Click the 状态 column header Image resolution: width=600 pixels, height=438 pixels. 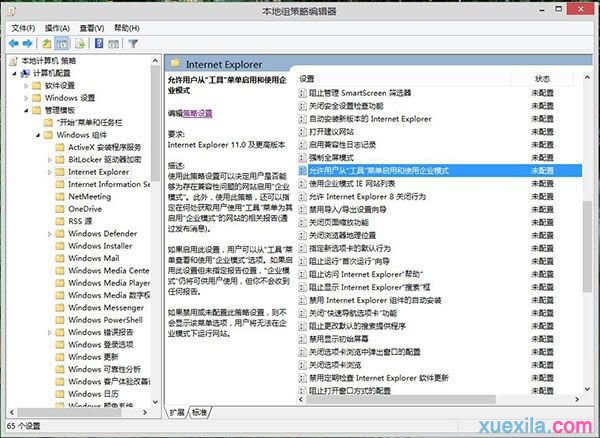coord(542,79)
